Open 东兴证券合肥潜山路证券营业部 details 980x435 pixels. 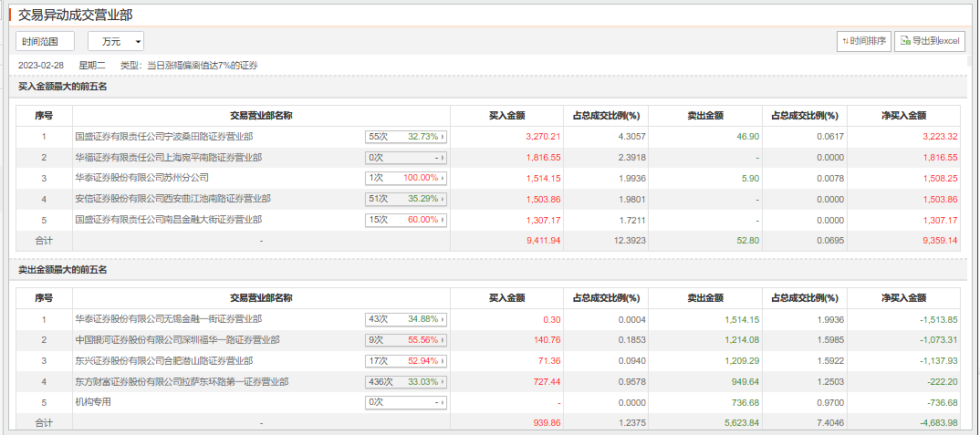tap(164, 361)
